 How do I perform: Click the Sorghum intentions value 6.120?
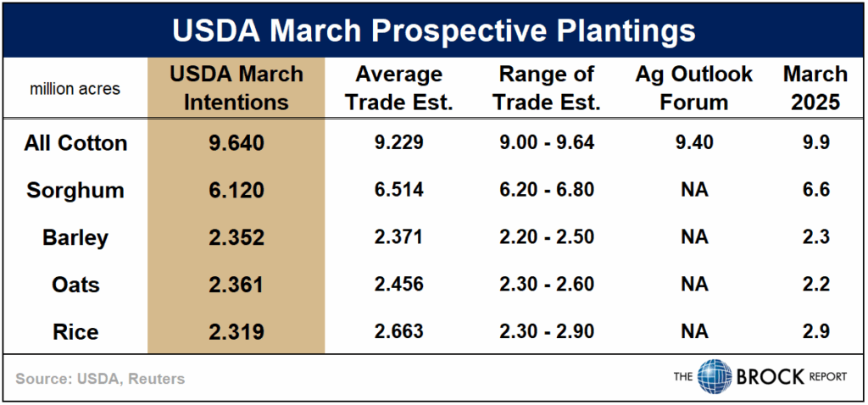(x=236, y=189)
